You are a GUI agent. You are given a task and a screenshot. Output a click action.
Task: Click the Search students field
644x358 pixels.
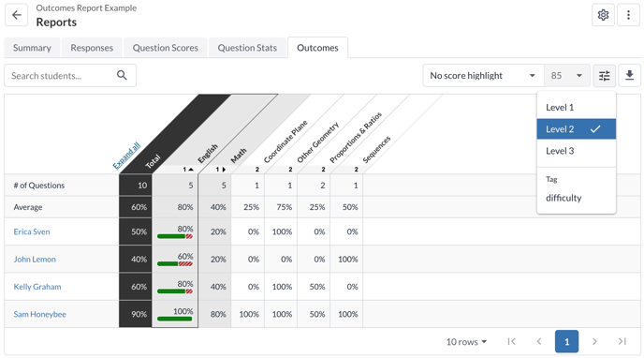coord(70,76)
